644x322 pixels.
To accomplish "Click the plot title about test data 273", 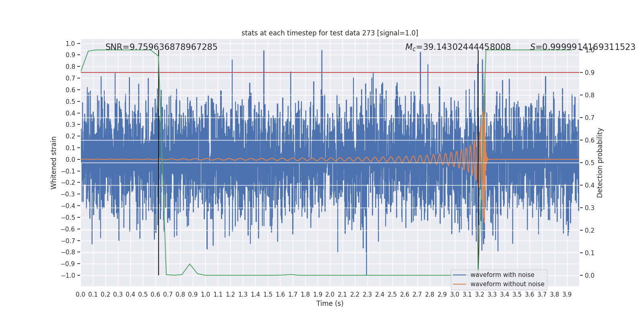I will point(330,33).
